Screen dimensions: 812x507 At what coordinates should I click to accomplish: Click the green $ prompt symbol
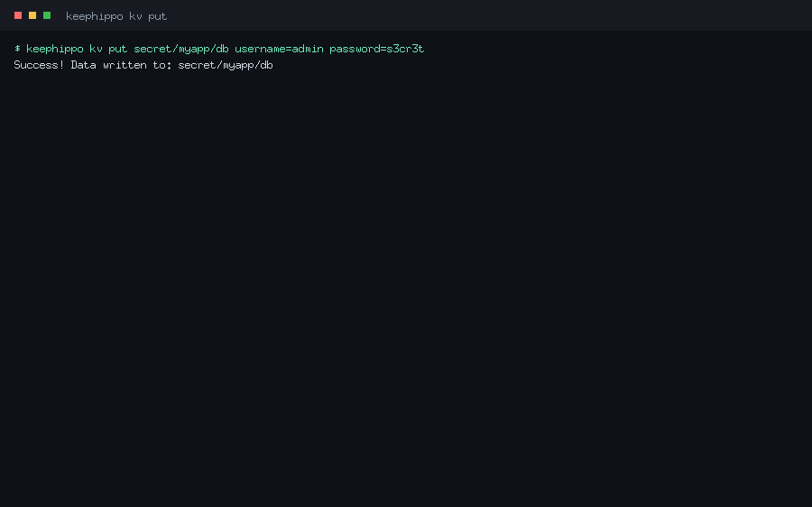click(17, 49)
